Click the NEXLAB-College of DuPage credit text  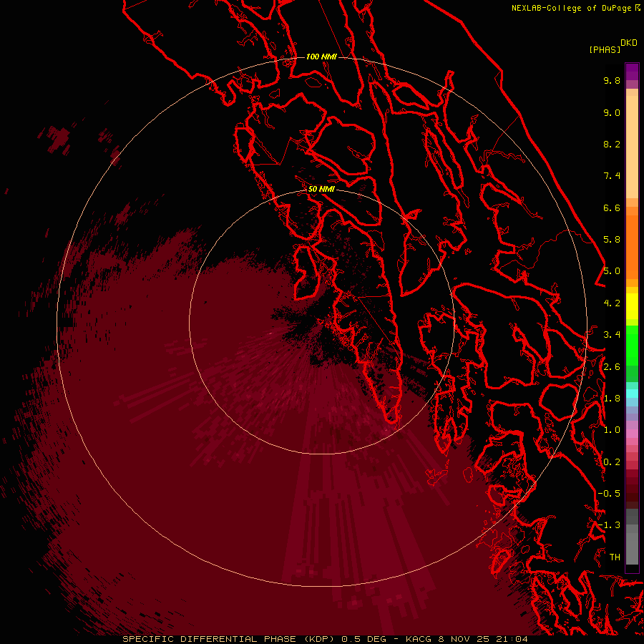click(572, 8)
